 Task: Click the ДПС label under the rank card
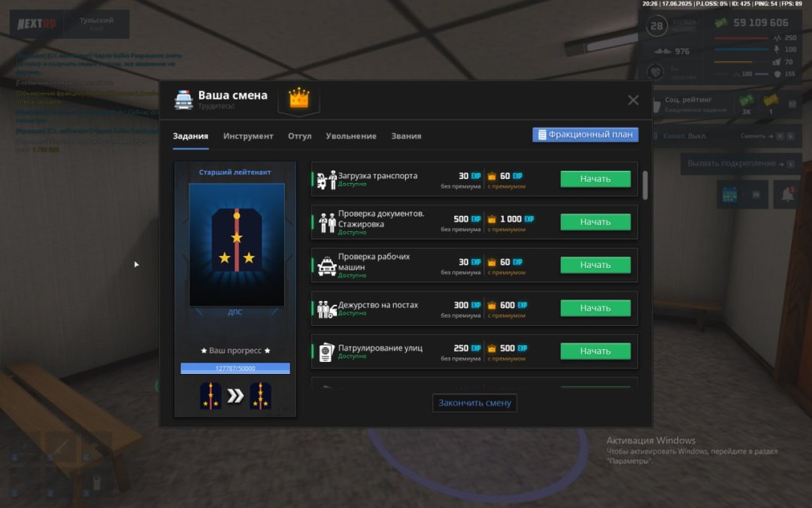click(x=235, y=312)
